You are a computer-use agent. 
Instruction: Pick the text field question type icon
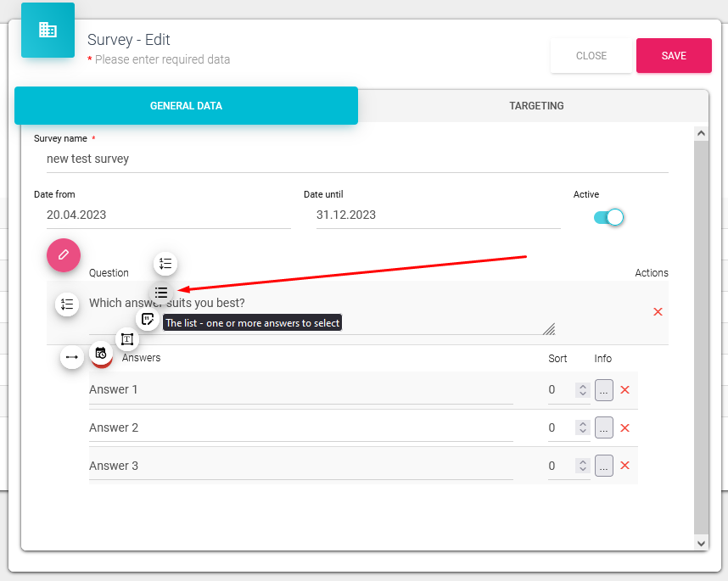click(127, 340)
